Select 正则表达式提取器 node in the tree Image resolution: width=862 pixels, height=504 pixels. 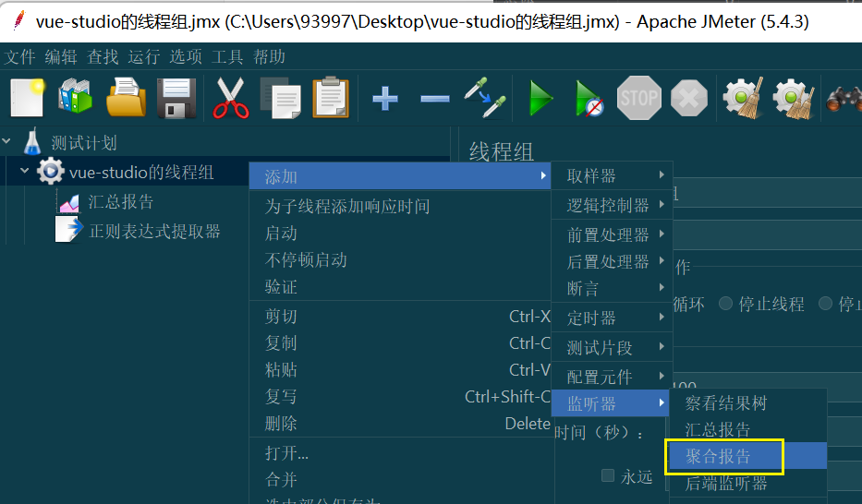pyautogui.click(x=154, y=231)
